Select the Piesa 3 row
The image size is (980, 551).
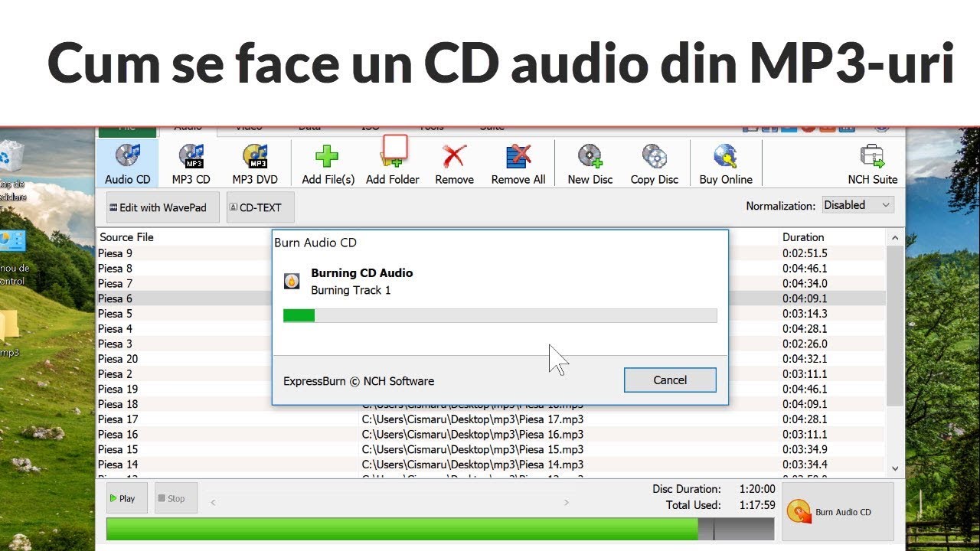[491, 344]
